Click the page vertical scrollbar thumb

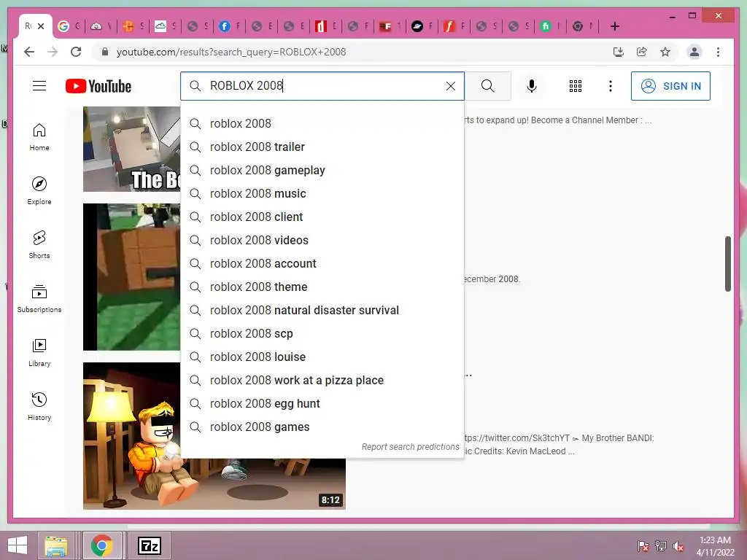click(x=727, y=263)
